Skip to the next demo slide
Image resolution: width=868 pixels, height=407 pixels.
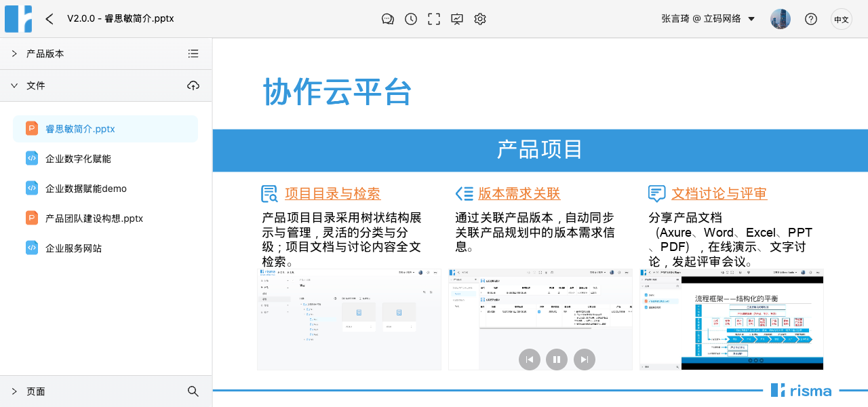pos(585,360)
